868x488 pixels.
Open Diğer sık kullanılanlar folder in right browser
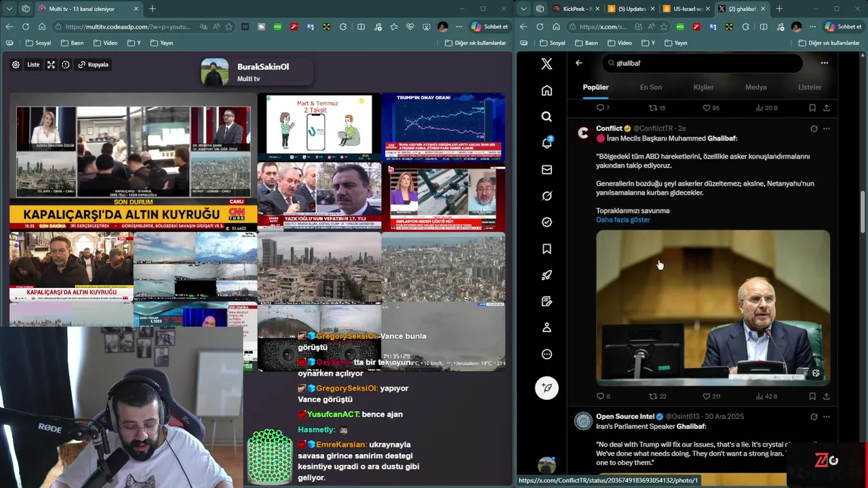[x=829, y=43]
